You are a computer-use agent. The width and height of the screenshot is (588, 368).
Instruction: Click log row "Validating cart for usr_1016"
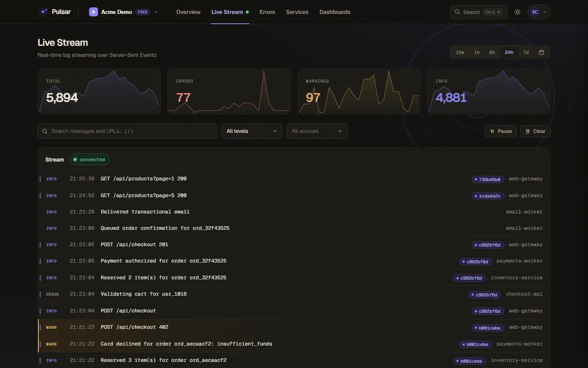click(x=294, y=294)
